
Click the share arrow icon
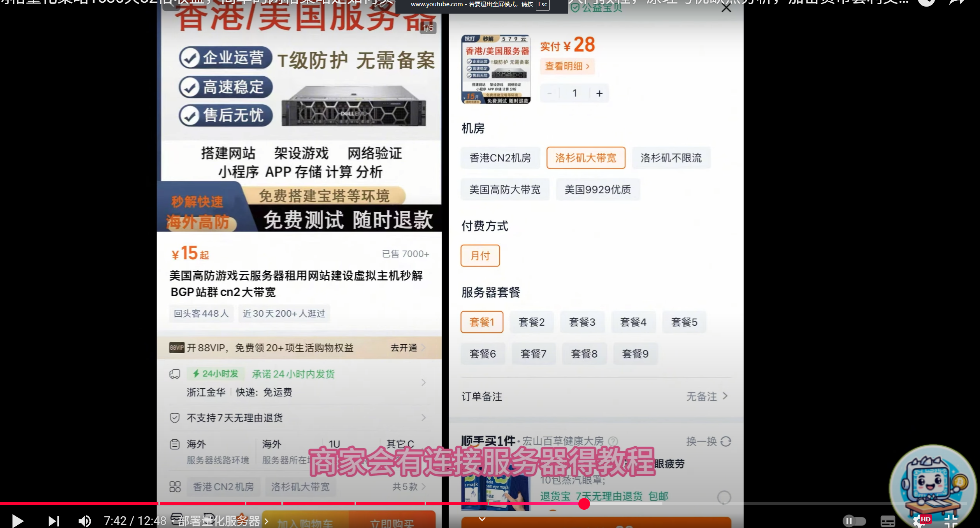(x=957, y=3)
